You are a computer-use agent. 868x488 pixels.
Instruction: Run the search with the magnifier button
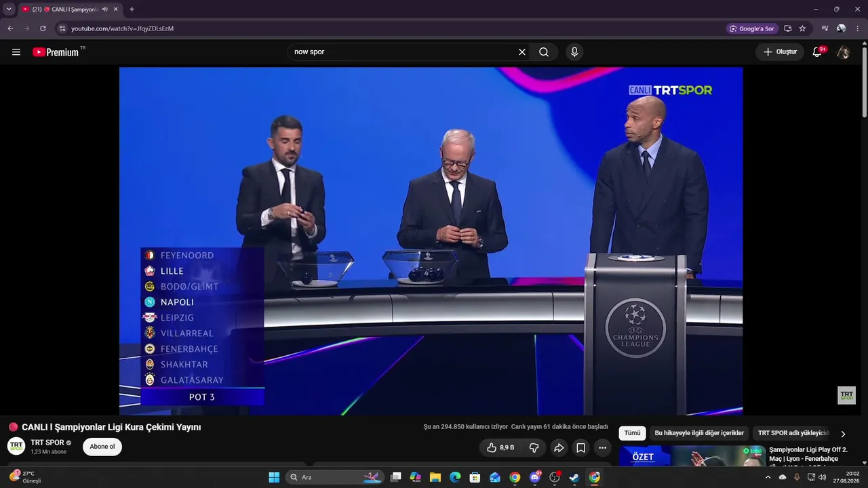coord(544,52)
